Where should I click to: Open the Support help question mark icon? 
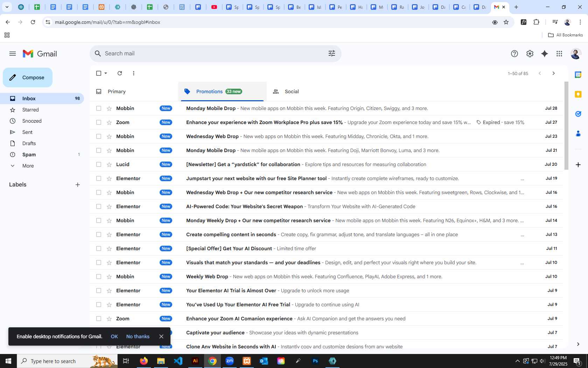(x=514, y=54)
